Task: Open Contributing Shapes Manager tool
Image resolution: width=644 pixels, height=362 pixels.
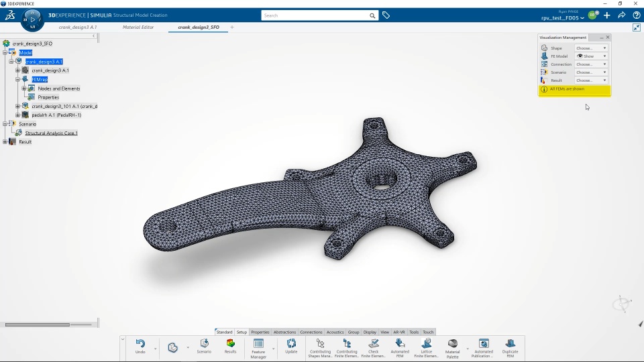Action: pos(321,343)
